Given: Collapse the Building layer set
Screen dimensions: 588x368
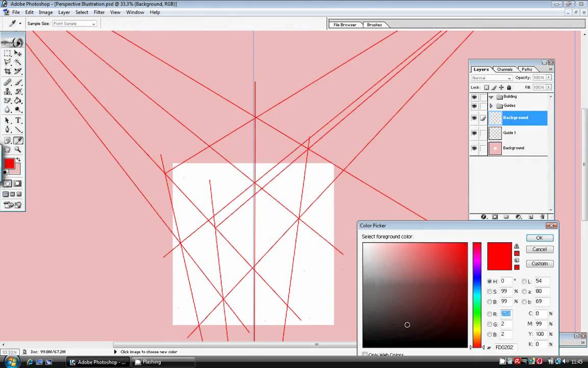Looking at the screenshot, I should pos(491,97).
